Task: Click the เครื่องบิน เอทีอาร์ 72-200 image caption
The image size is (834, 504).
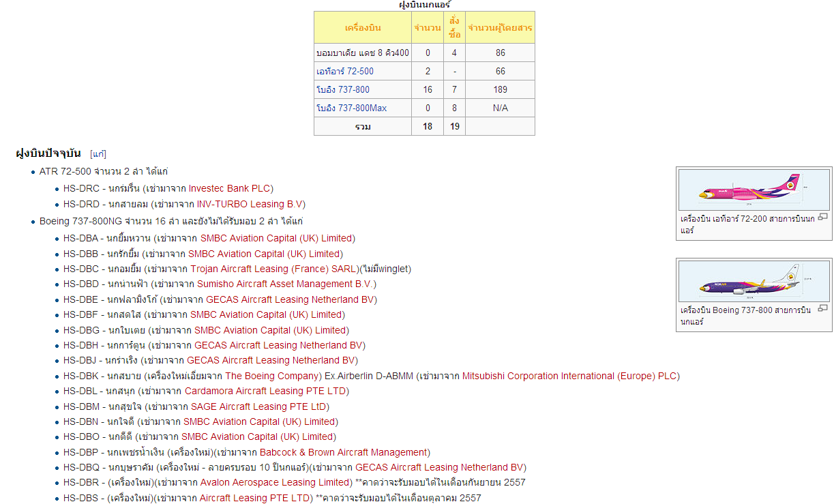Action: tap(748, 224)
